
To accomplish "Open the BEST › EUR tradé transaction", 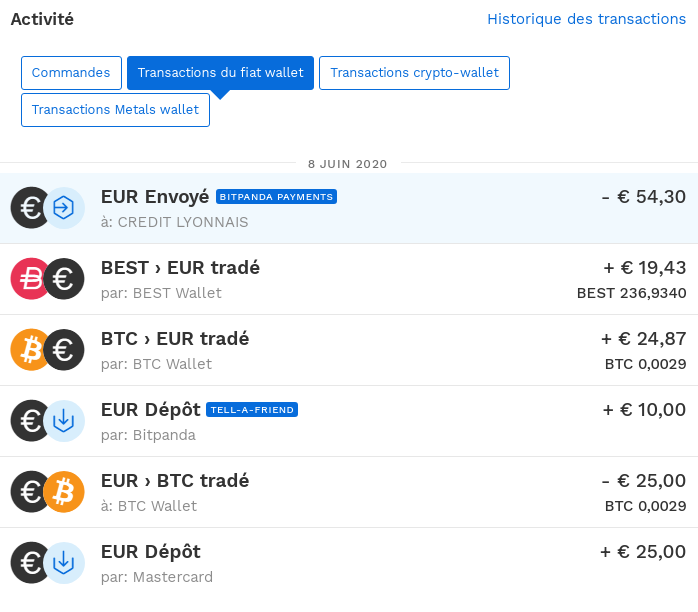I will point(349,279).
